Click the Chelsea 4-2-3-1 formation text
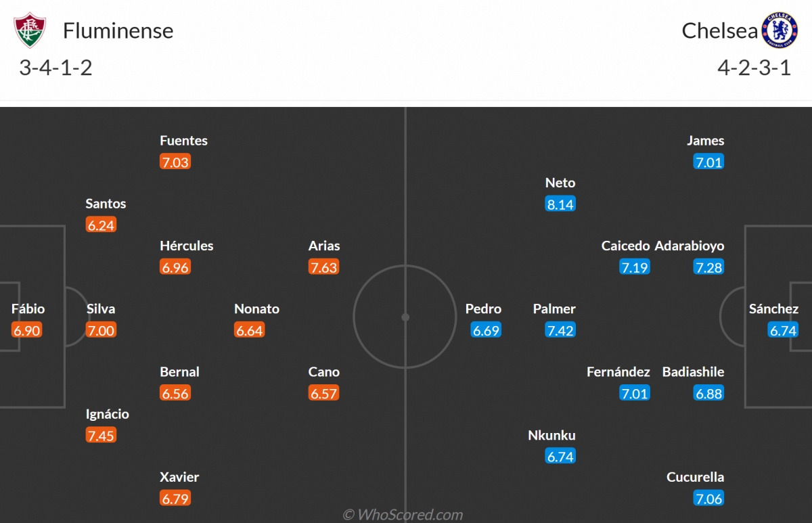The height and width of the screenshot is (523, 812). coord(755,68)
